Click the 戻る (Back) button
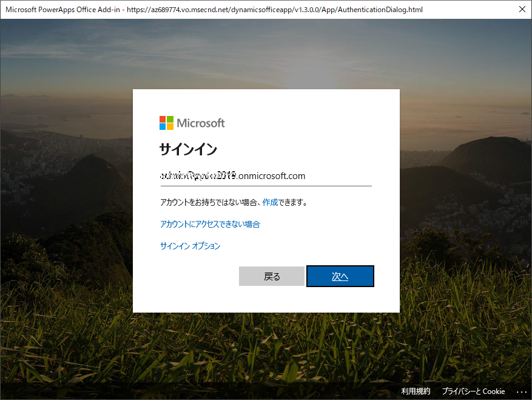The height and width of the screenshot is (400, 532). pyautogui.click(x=271, y=276)
